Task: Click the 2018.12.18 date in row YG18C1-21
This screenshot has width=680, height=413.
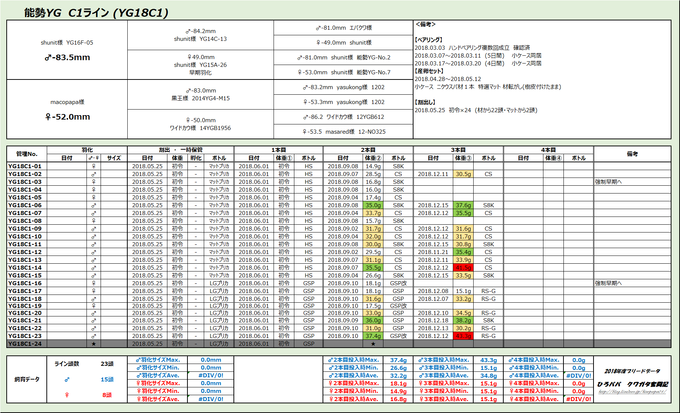Action: [433, 320]
